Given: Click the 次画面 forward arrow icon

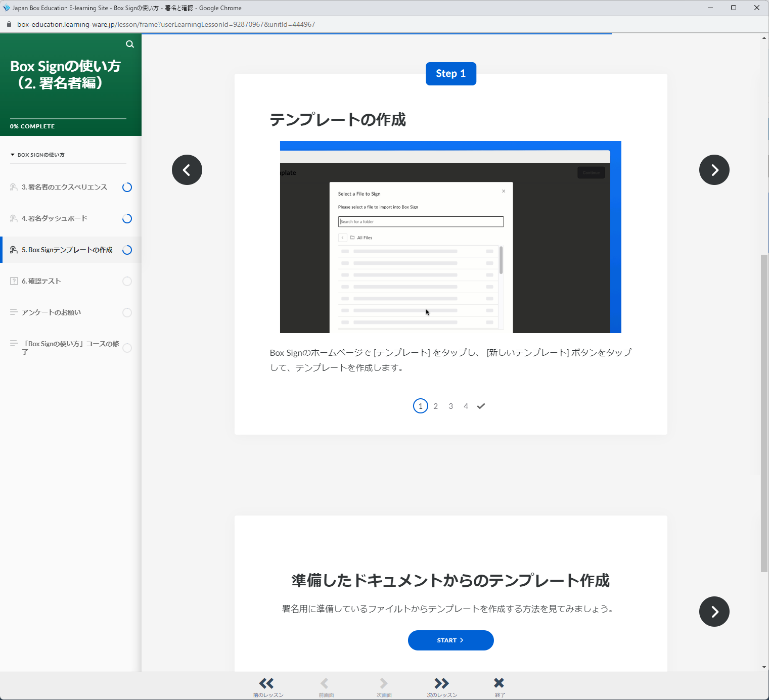Looking at the screenshot, I should (383, 683).
